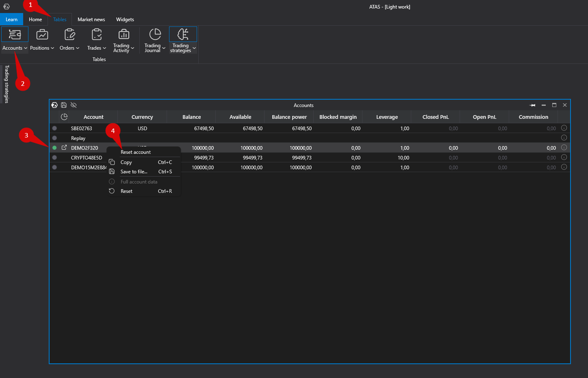The width and height of the screenshot is (588, 378).
Task: Pin the Accounts window
Action: [533, 105]
